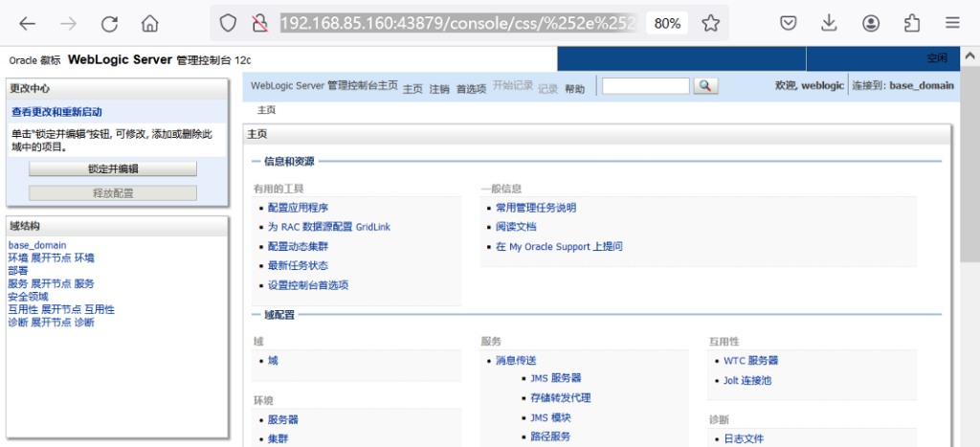The height and width of the screenshot is (447, 980).
Task: Open 为 RAC 数据源配置 GridLink link
Action: [329, 227]
